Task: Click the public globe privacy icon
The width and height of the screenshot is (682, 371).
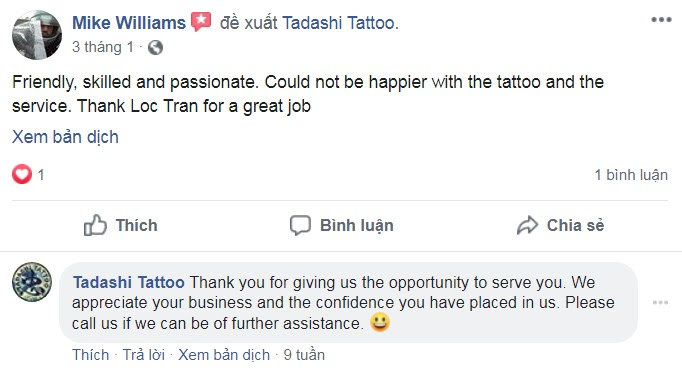Action: pos(155,47)
